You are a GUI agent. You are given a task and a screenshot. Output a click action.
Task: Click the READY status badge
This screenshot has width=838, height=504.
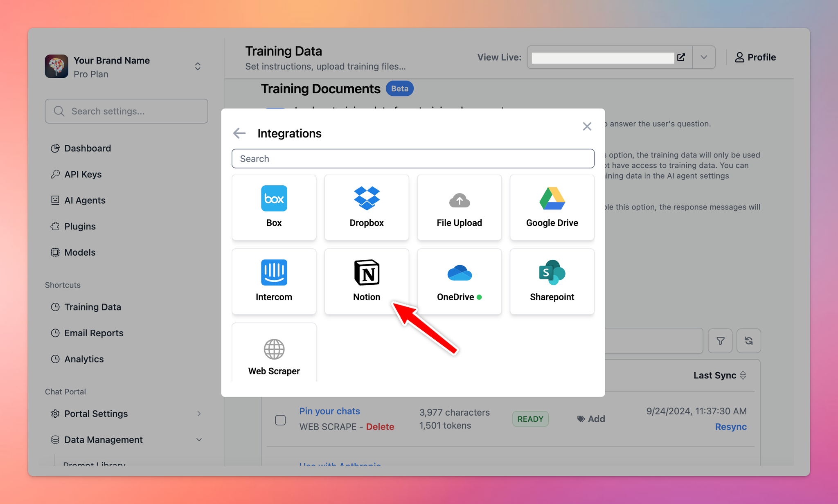530,419
